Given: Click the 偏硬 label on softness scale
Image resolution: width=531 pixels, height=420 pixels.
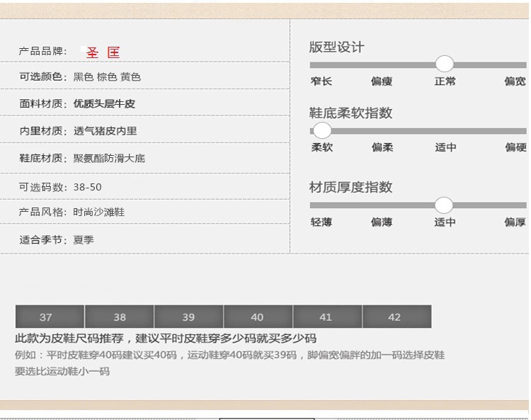Looking at the screenshot, I should point(515,147).
